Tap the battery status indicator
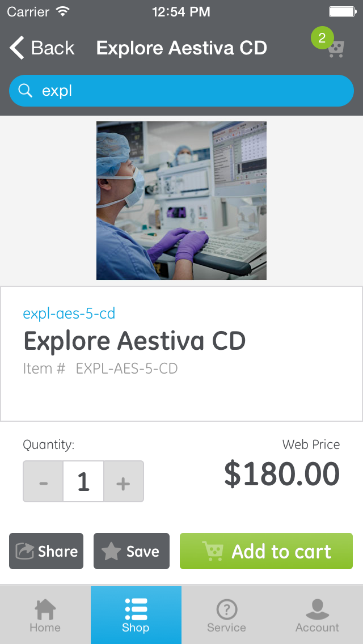The width and height of the screenshot is (363, 644). coord(341,11)
